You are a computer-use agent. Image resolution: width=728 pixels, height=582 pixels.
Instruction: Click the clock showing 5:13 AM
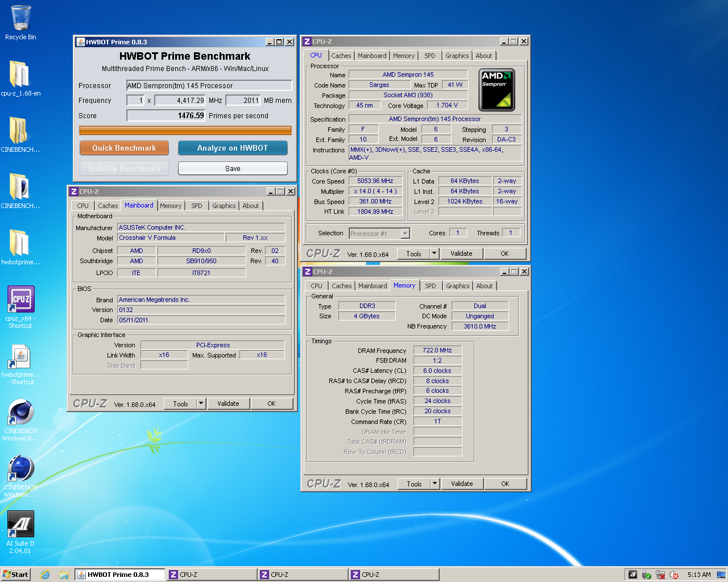[699, 575]
